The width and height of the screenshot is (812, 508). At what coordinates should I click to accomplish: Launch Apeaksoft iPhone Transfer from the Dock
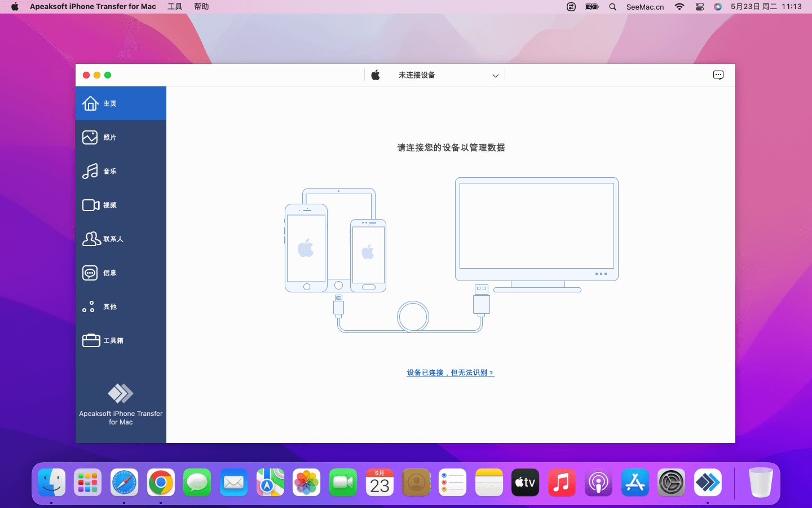click(708, 483)
